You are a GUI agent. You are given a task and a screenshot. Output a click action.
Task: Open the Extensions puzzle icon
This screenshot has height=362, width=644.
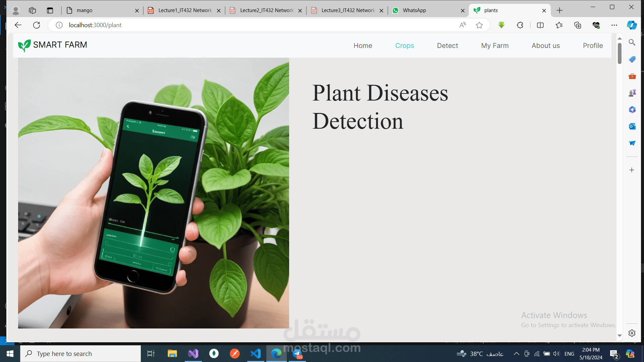pyautogui.click(x=520, y=25)
